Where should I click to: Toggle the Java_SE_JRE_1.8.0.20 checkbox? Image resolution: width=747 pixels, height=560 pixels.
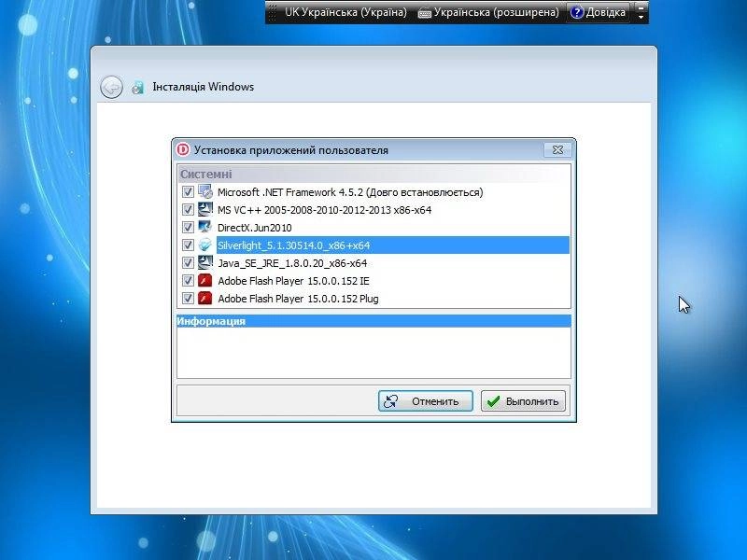tap(188, 262)
